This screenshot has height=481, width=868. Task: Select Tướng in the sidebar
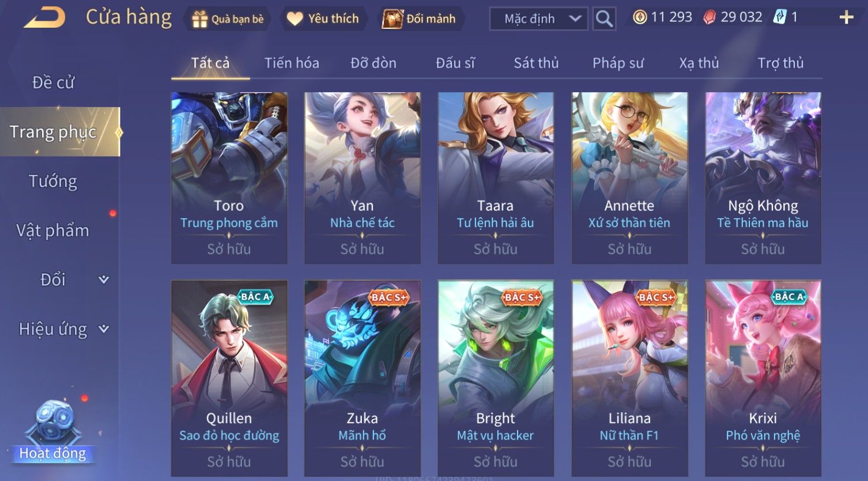coord(53,181)
